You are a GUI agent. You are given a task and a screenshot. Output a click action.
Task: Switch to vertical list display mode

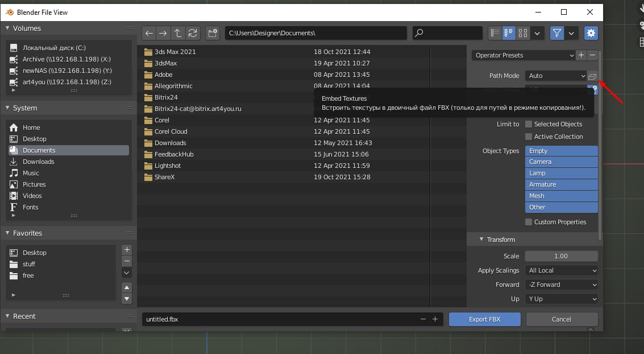point(495,34)
